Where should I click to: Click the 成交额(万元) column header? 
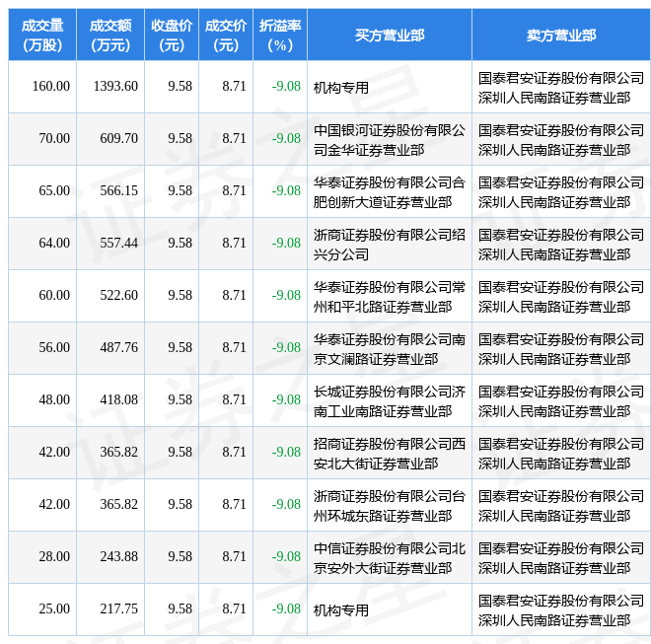pos(110,35)
